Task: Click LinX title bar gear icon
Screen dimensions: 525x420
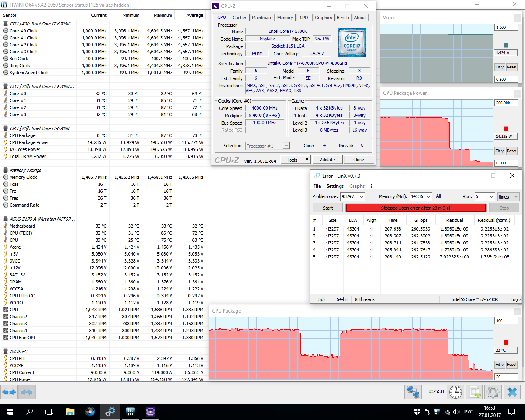Action: tap(317, 176)
